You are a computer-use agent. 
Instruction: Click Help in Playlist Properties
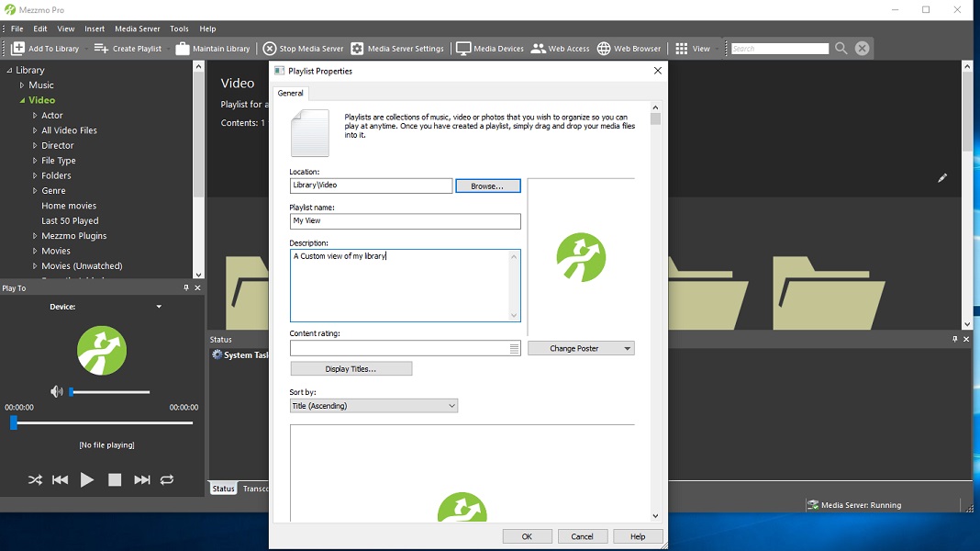pos(638,536)
